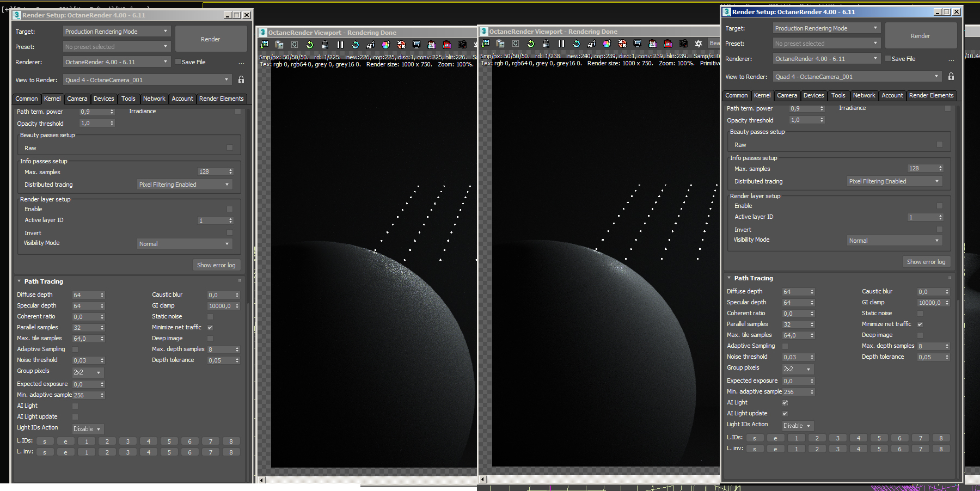Click the Q icon in left viewport toolbar

tap(295, 45)
